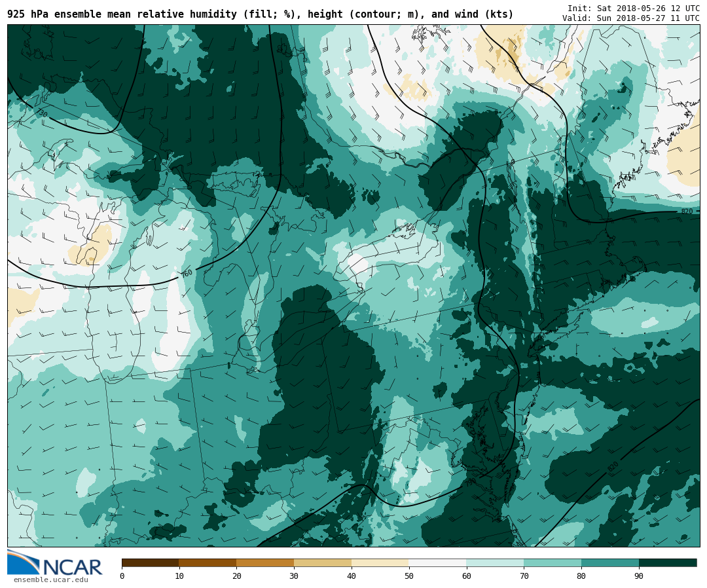Click the 70–80 light teal color swatch
This screenshot has height=588, width=707.
(553, 562)
